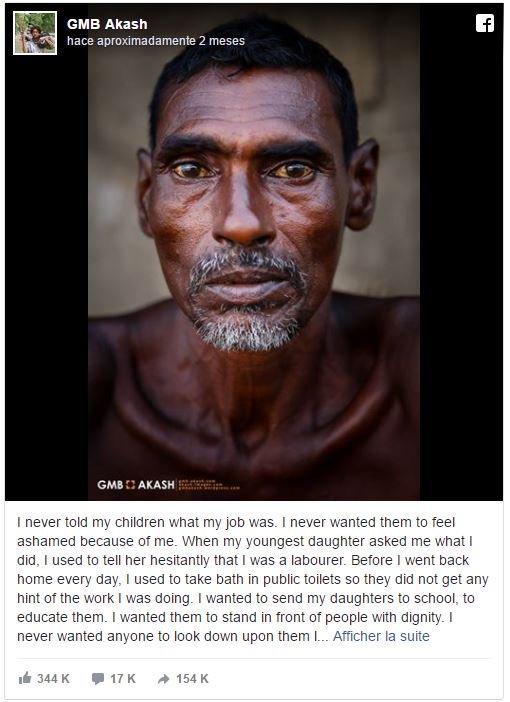Click the Facebook logo icon
Image resolution: width=510 pixels, height=702 pixels.
point(484,23)
